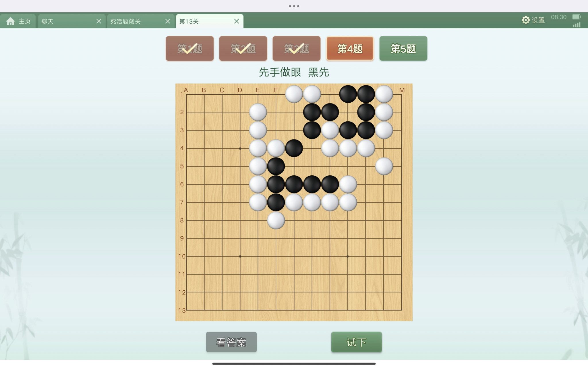Image resolution: width=588 pixels, height=368 pixels.
Task: Start trial play with 试下
Action: point(357,342)
